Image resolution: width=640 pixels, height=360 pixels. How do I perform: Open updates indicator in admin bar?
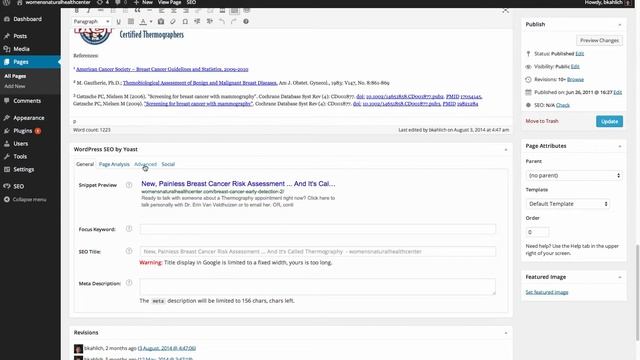(x=102, y=2)
